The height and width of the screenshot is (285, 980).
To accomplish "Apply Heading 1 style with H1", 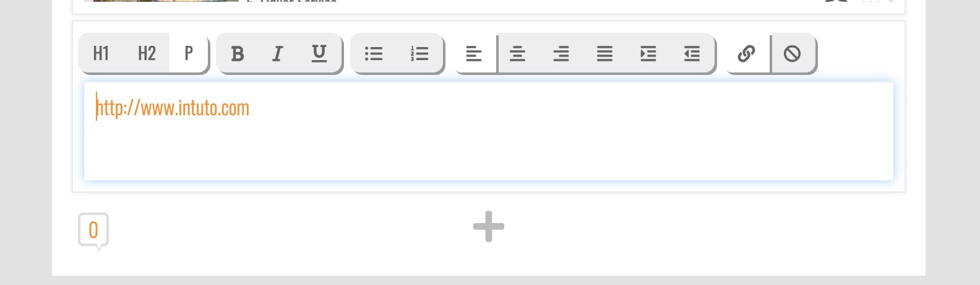I will 101,53.
